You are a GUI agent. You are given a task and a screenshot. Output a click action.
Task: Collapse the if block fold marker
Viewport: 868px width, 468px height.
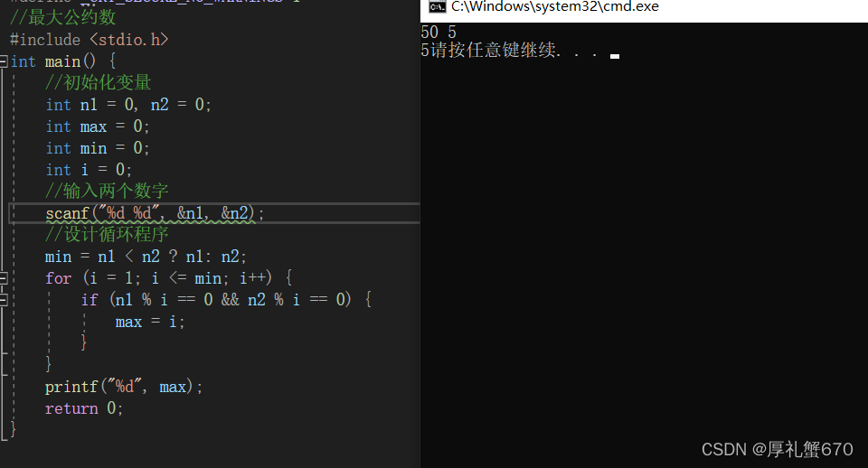coord(4,299)
